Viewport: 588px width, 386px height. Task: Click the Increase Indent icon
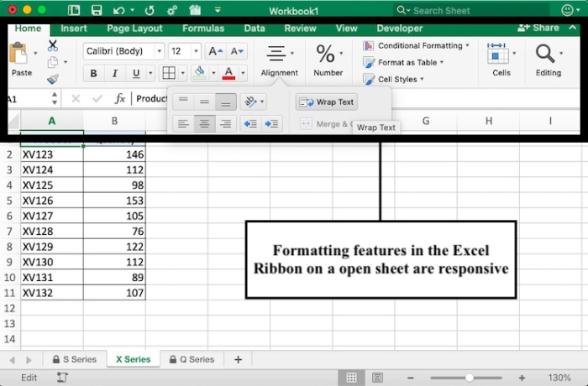(x=271, y=123)
